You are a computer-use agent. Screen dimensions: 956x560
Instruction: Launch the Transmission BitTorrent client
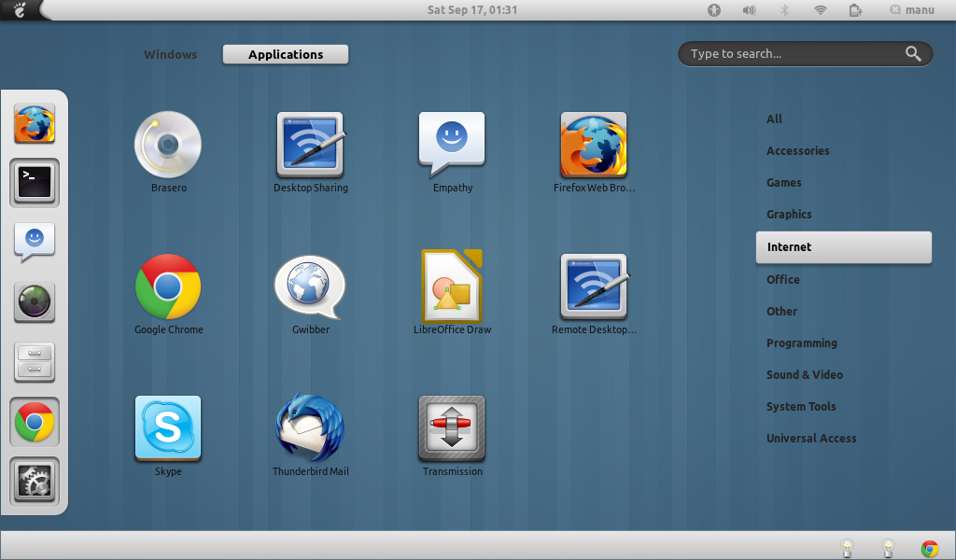point(452,429)
